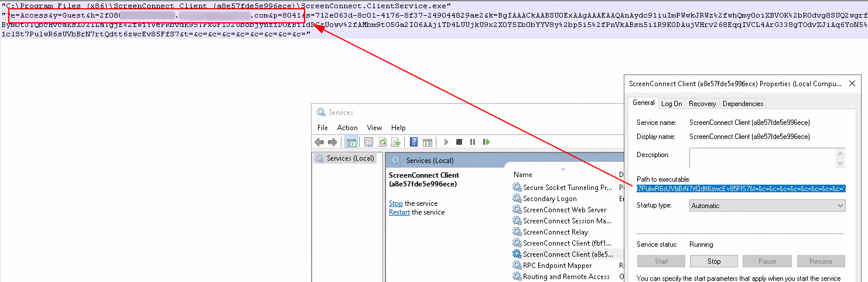Click the Start Service play icon
The height and width of the screenshot is (282, 868).
(446, 142)
